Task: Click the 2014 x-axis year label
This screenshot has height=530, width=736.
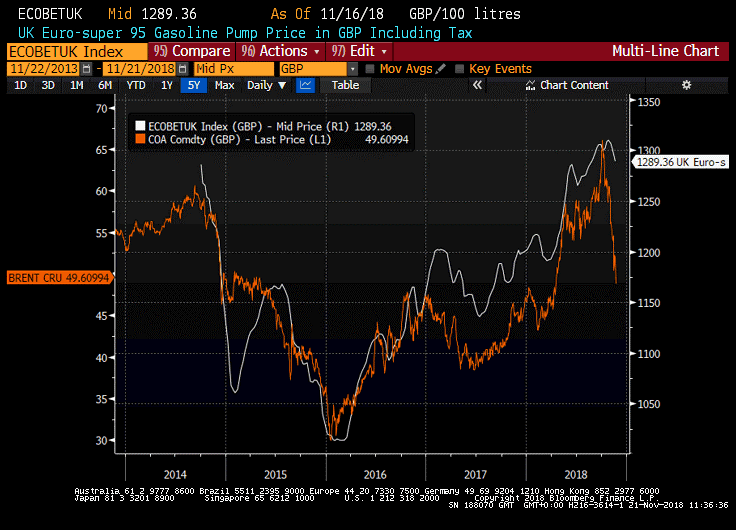Action: tap(175, 475)
